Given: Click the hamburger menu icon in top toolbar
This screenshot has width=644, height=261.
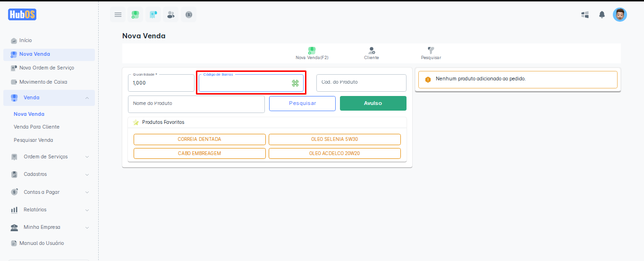Looking at the screenshot, I should 118,15.
